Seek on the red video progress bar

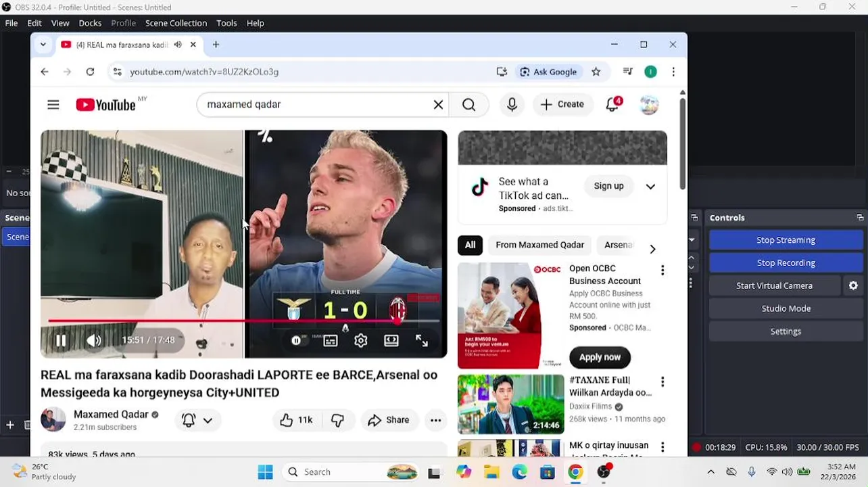[x=244, y=321]
